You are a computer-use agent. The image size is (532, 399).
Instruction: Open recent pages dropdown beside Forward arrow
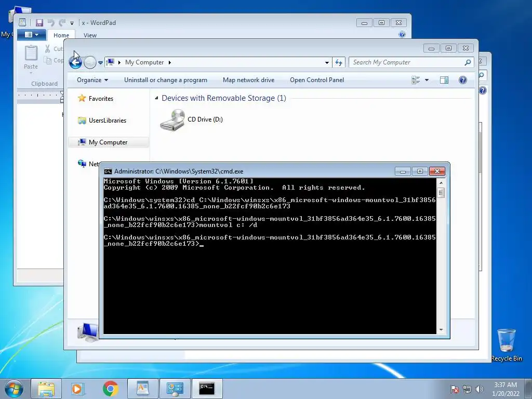[100, 63]
